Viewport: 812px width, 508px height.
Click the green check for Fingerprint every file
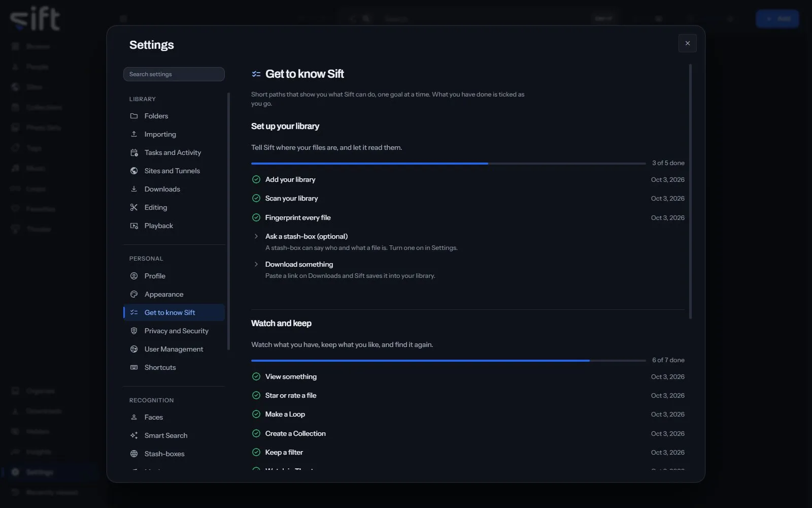(x=256, y=217)
